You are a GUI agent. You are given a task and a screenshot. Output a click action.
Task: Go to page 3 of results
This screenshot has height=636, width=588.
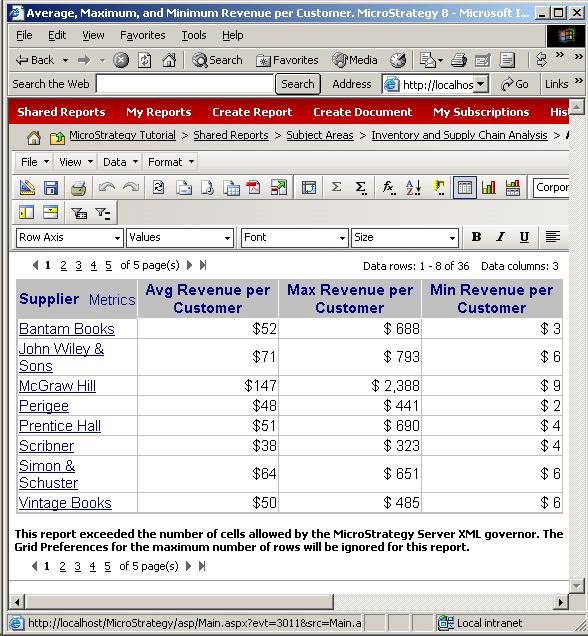[78, 266]
